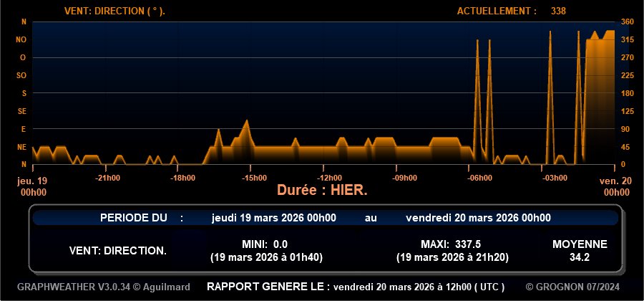Select the ACTUELLEMENT current value 338

point(558,11)
